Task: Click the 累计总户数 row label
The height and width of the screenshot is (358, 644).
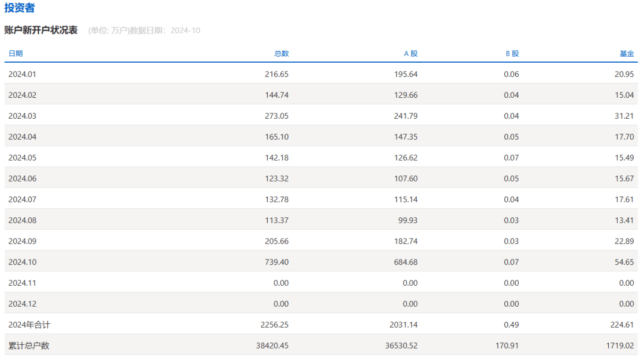Action: (x=29, y=346)
